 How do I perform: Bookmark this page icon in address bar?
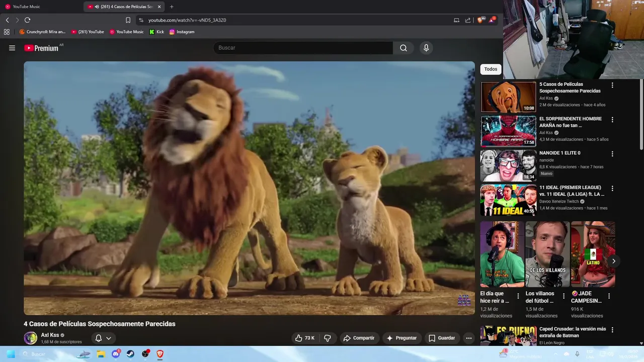(x=128, y=20)
